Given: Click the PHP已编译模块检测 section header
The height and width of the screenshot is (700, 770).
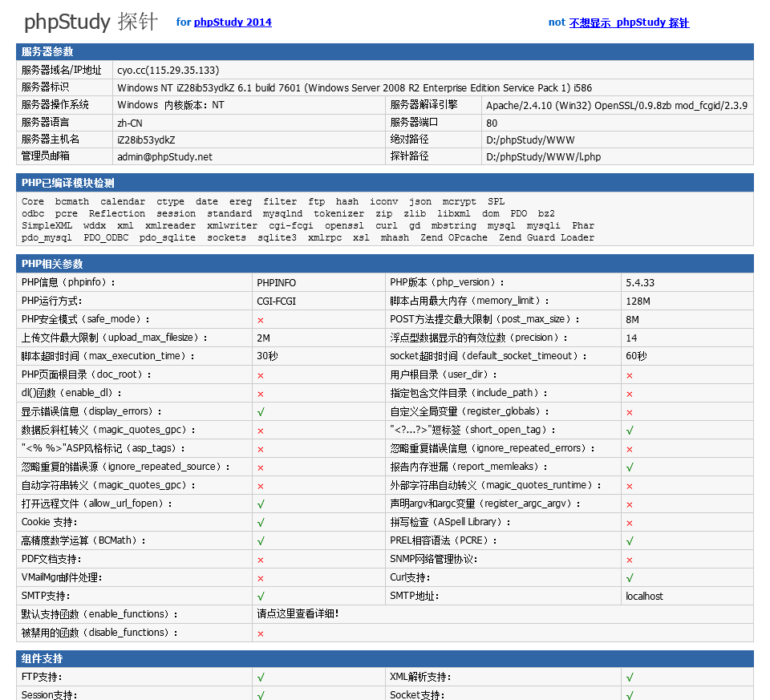Looking at the screenshot, I should (x=385, y=183).
